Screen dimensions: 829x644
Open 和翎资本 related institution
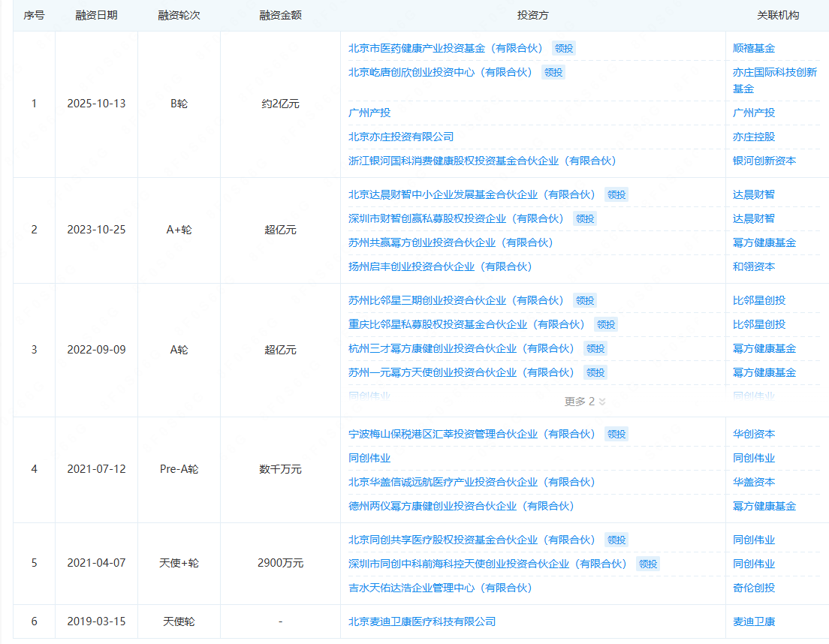tap(753, 266)
